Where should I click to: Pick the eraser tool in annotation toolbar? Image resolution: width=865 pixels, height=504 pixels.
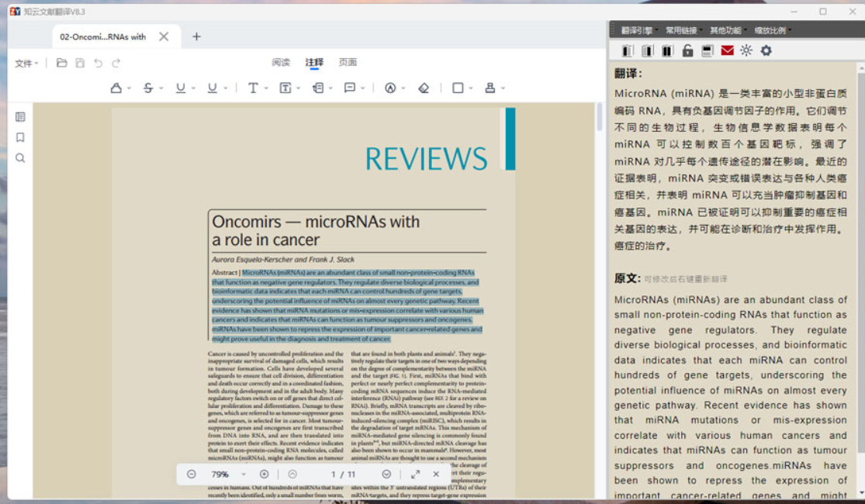click(424, 88)
